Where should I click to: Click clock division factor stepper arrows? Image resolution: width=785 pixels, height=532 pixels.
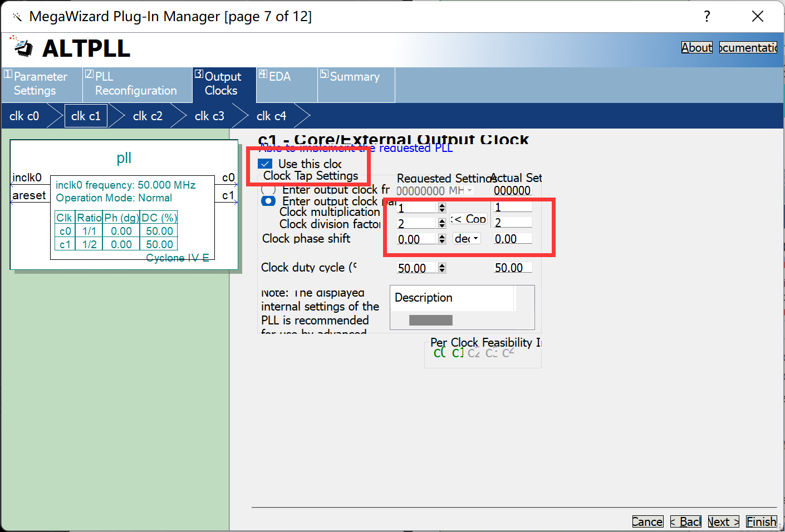pyautogui.click(x=442, y=223)
